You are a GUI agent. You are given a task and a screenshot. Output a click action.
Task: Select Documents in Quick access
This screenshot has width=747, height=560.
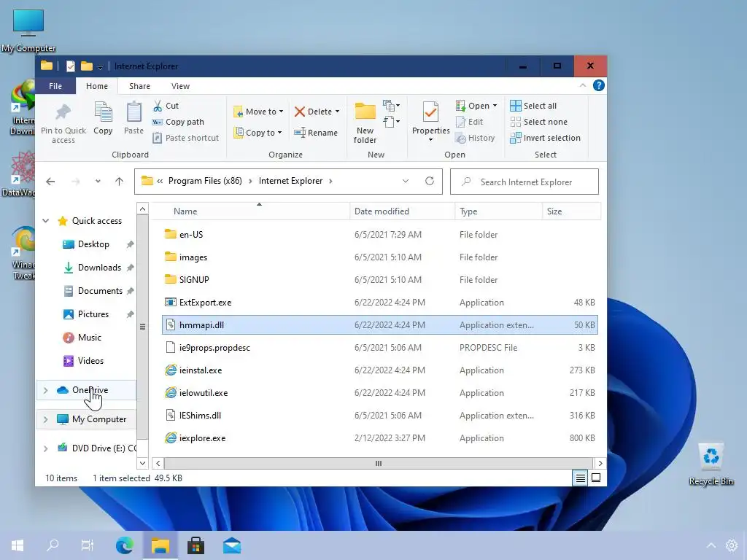pos(100,291)
